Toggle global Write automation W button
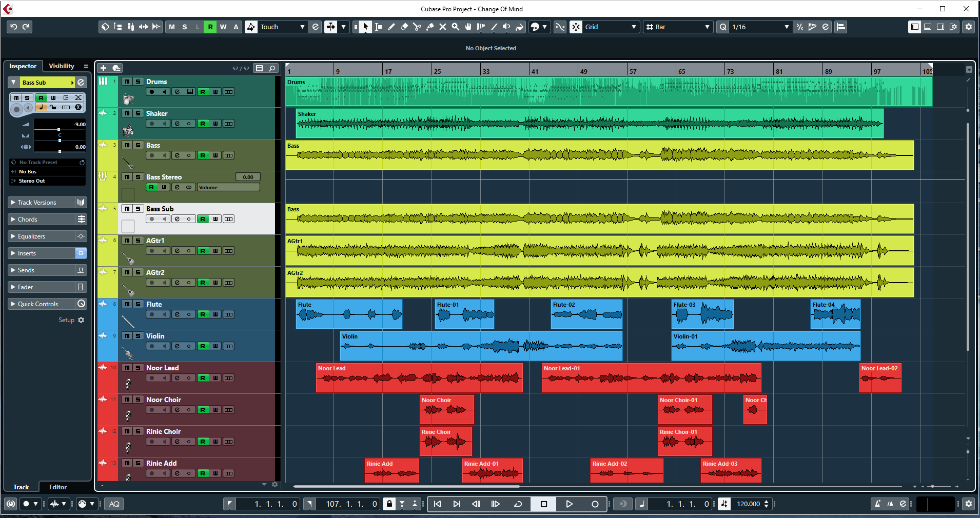The height and width of the screenshot is (518, 980). 223,27
